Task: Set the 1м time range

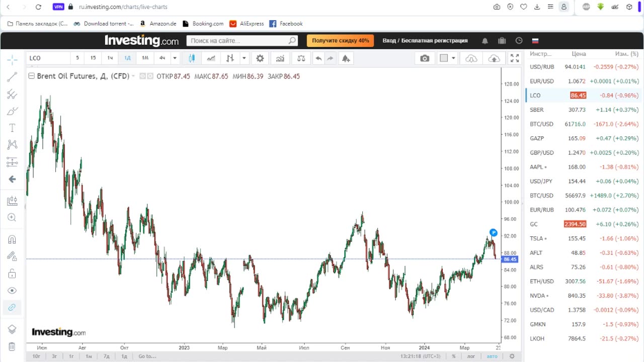Action: point(89,356)
